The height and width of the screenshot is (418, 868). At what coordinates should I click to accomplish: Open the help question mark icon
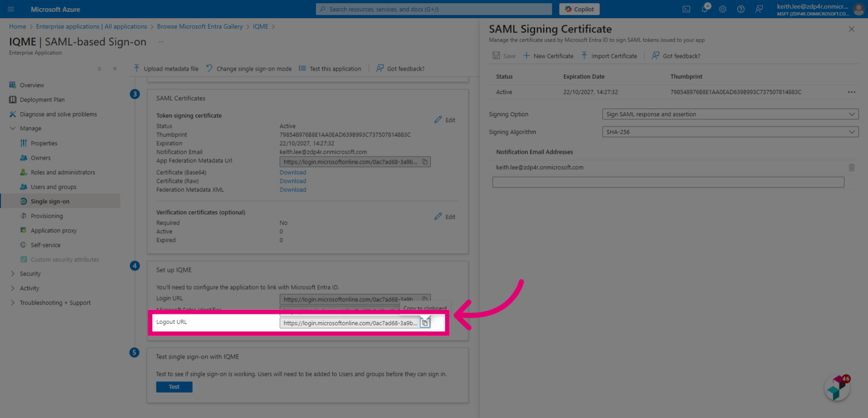coord(741,9)
